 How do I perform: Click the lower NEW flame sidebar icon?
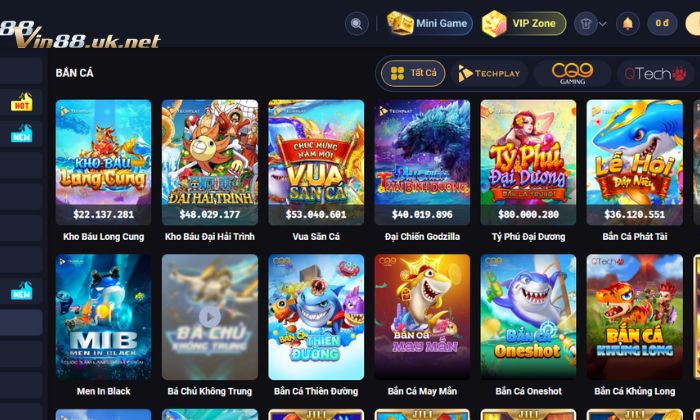21,291
